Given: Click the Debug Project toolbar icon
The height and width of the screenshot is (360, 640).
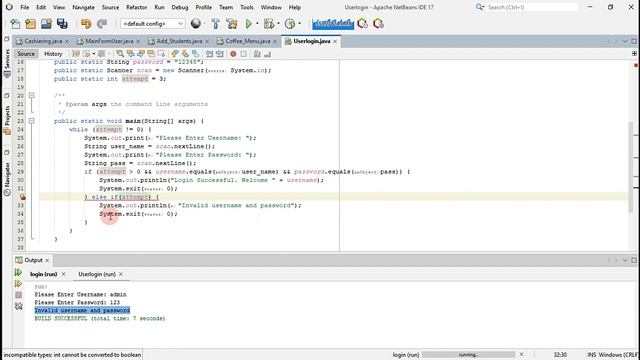Looking at the screenshot, I should (x=269, y=24).
